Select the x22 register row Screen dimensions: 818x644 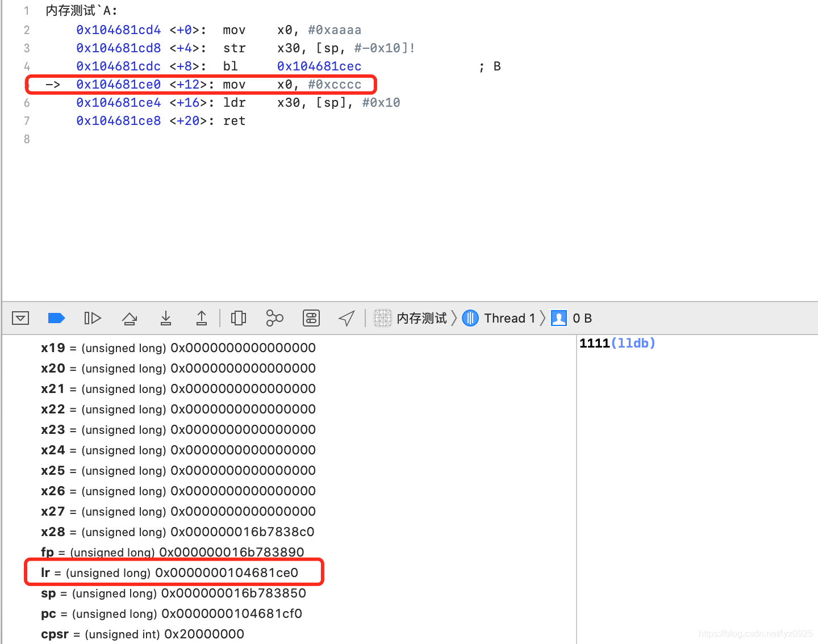tap(178, 409)
